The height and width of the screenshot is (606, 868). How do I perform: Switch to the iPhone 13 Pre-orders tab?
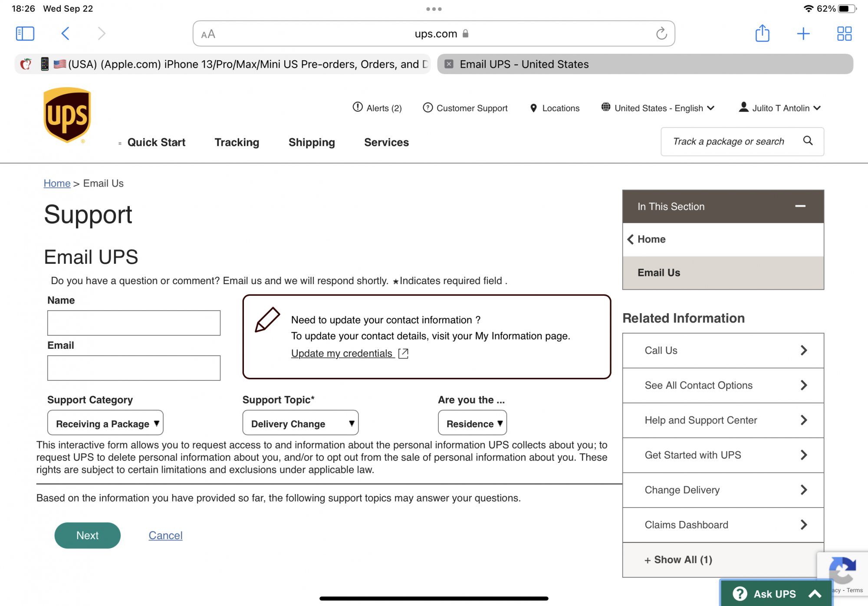(223, 64)
